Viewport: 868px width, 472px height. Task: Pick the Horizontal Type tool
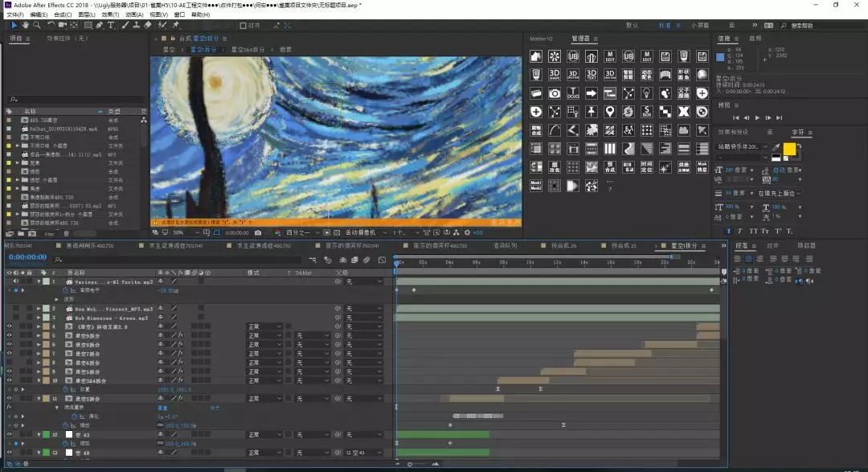click(112, 26)
